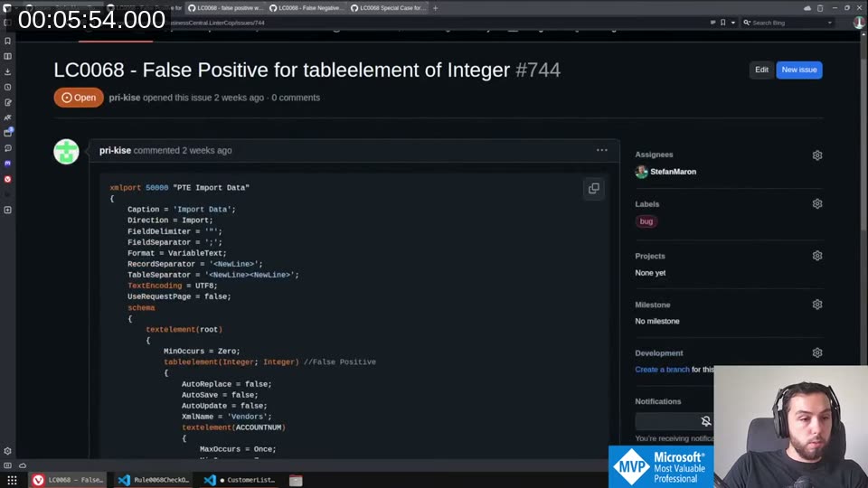This screenshot has width=868, height=488.
Task: Open the user profile avatar
Action: pos(859,23)
